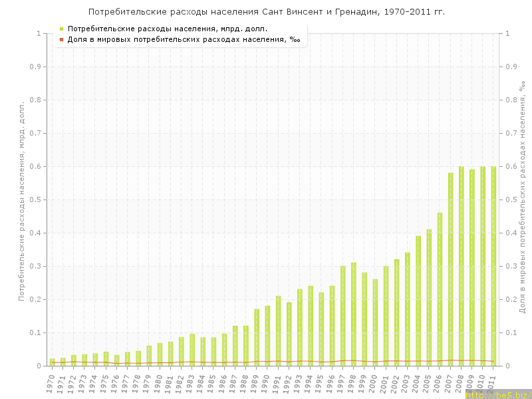Click the chart title text at the top
Viewport: 532px width, 399px height.
(266, 12)
